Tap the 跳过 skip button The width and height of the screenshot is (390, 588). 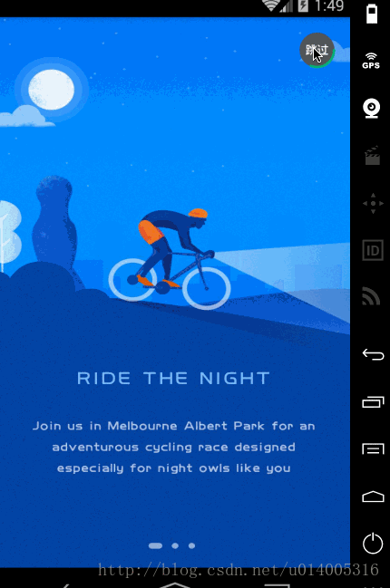(x=317, y=50)
